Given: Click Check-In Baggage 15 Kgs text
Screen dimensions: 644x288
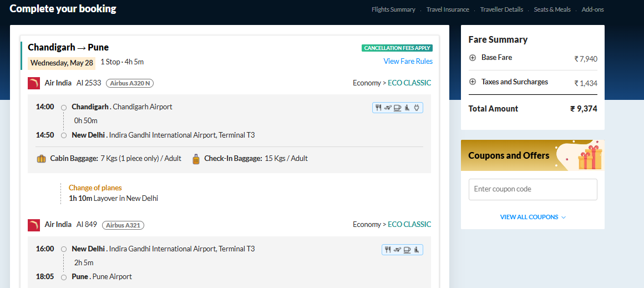Looking at the screenshot, I should pyautogui.click(x=256, y=158).
